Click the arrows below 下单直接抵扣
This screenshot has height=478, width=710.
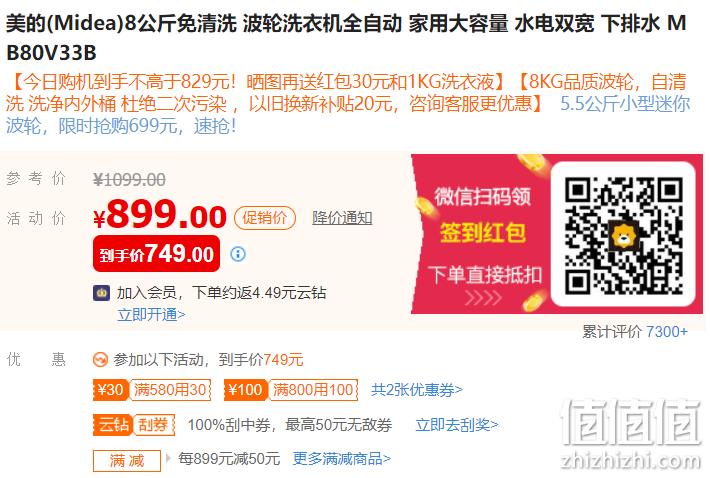(x=484, y=298)
